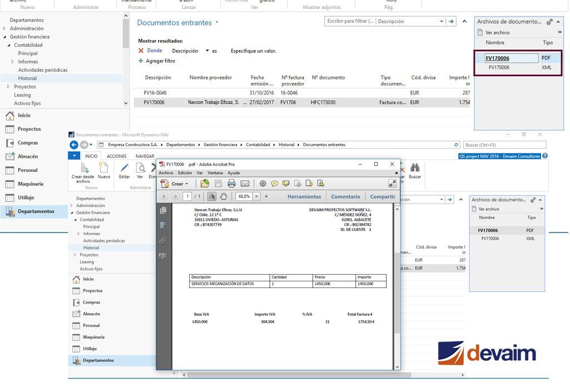Click the Acrobat page number field

click(187, 196)
